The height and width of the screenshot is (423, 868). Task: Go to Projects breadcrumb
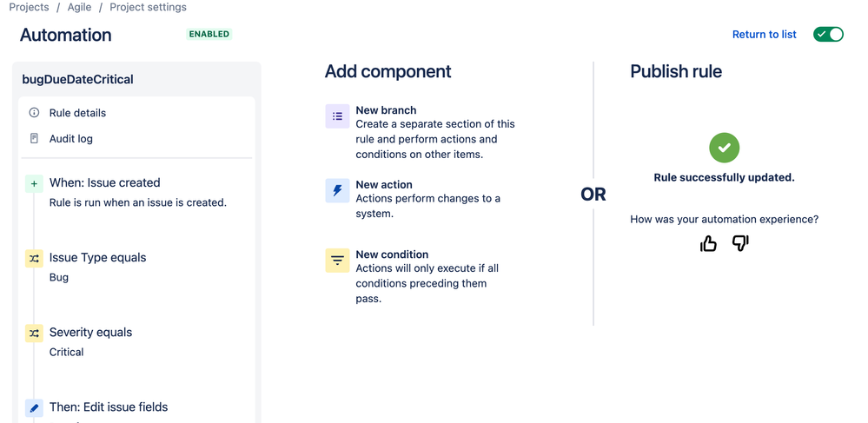tap(29, 7)
